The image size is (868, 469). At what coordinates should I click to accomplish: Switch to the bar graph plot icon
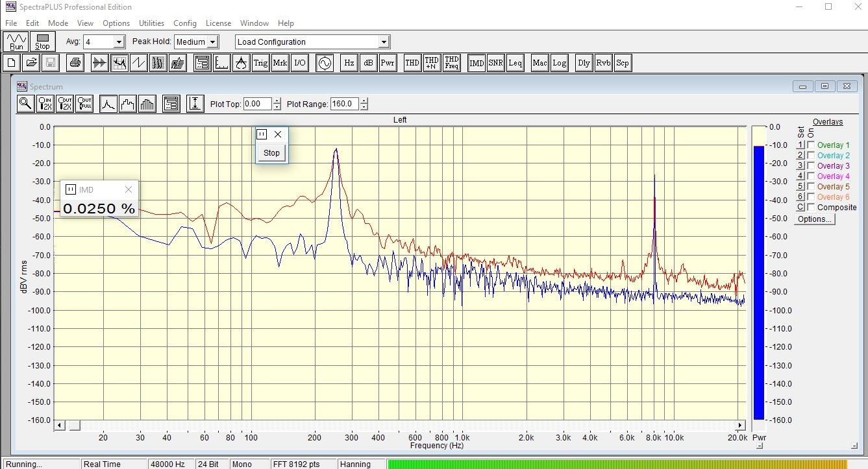[148, 103]
